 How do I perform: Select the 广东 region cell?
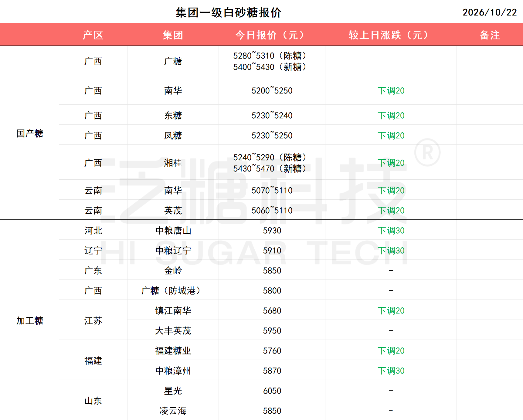(x=93, y=270)
